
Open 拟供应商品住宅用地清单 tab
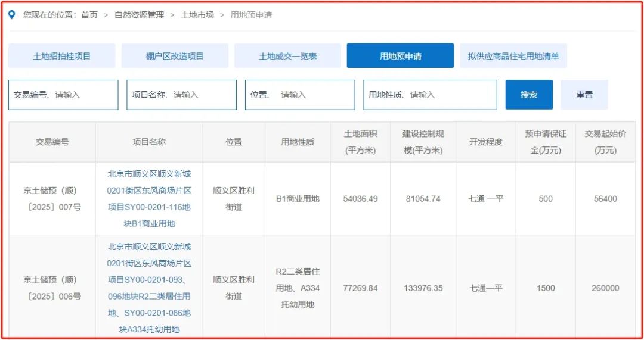[513, 56]
